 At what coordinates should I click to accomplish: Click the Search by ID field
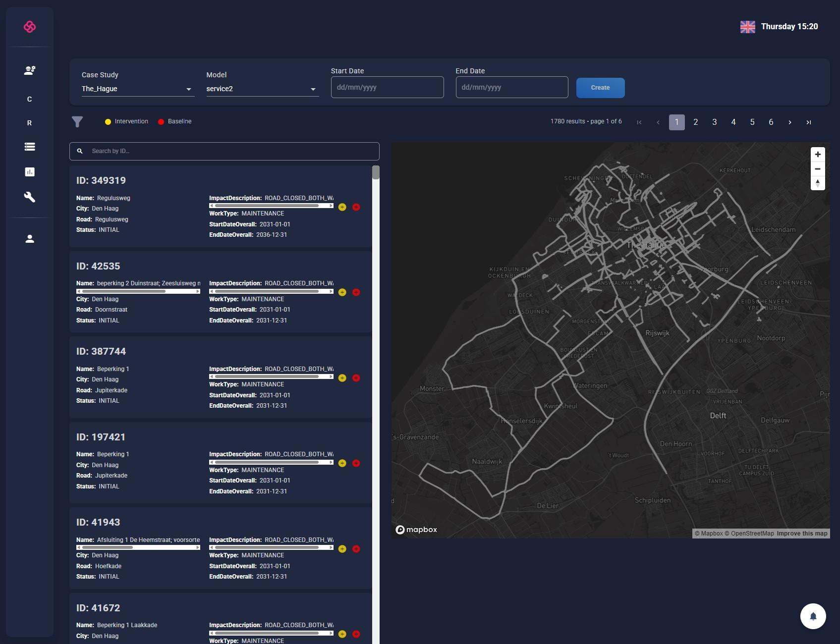[x=224, y=151]
